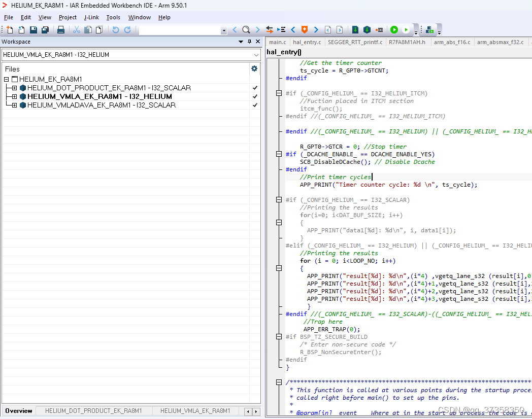Switch to the hal_entry.c editor tab

pos(307,42)
